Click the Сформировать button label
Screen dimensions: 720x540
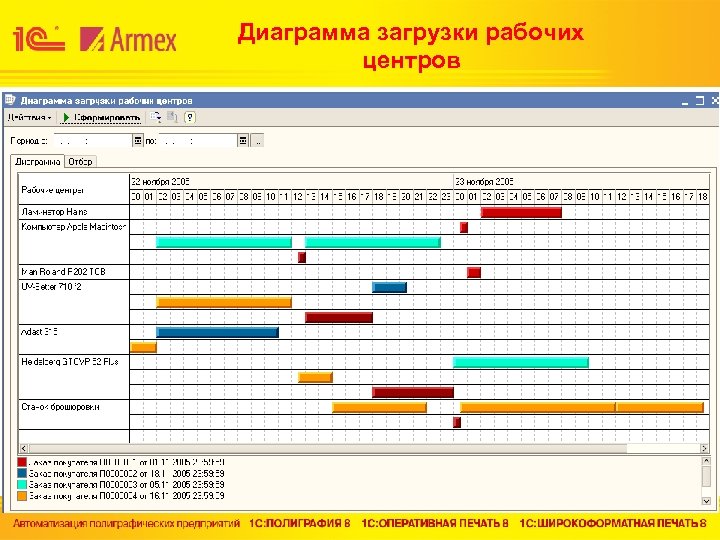point(107,118)
